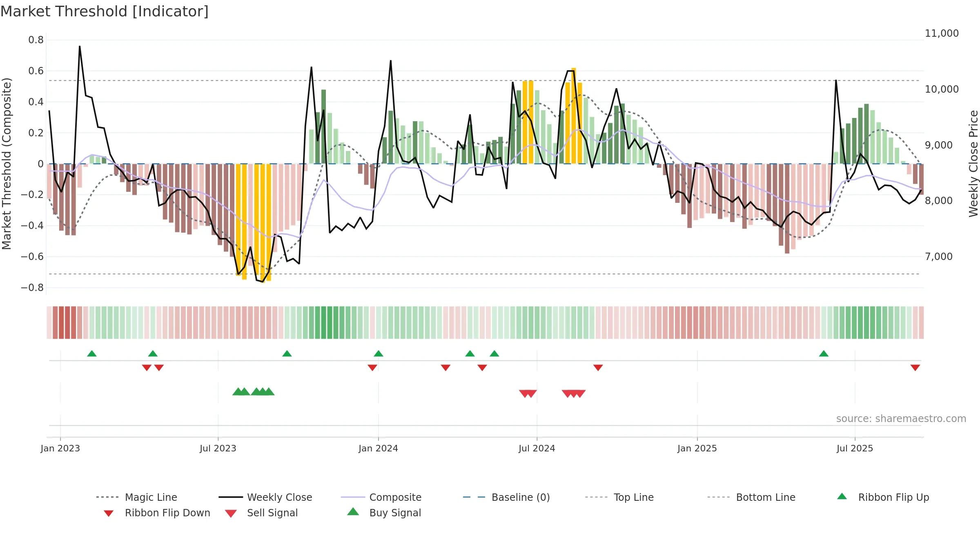
Task: Select the only 2025 ribbon flip up triangle
Action: pos(824,353)
